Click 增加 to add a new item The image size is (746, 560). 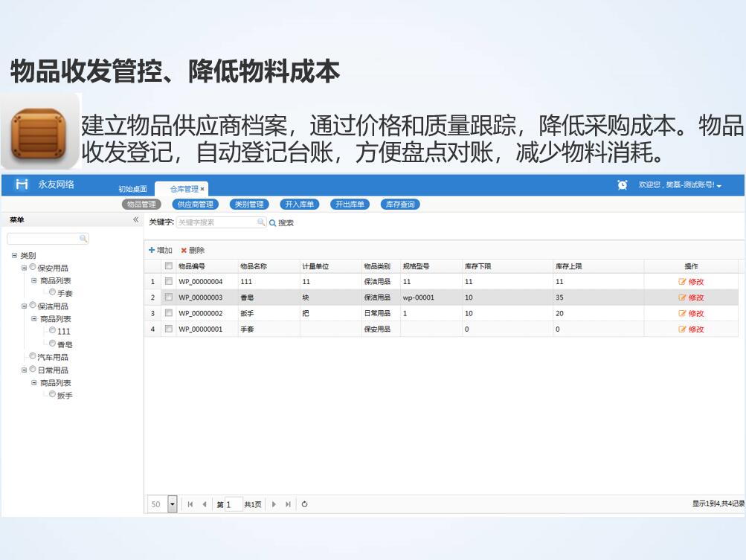[x=160, y=251]
